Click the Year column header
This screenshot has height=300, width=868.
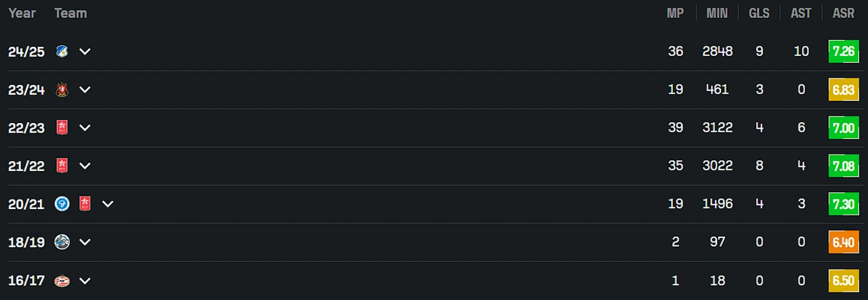22,13
